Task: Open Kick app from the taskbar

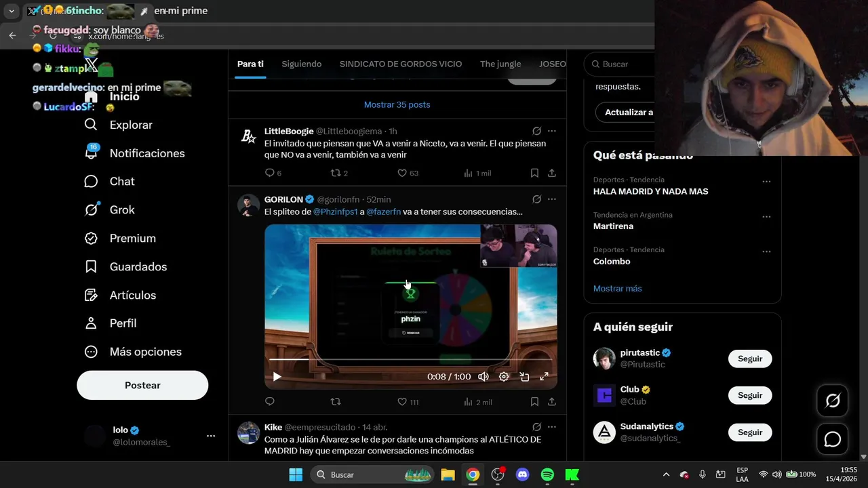Action: coord(572,474)
